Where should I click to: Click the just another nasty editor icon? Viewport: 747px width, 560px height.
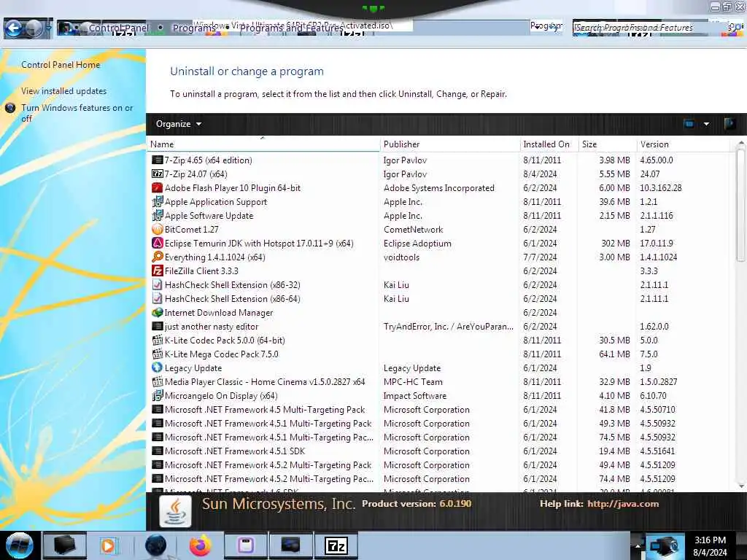tap(158, 326)
